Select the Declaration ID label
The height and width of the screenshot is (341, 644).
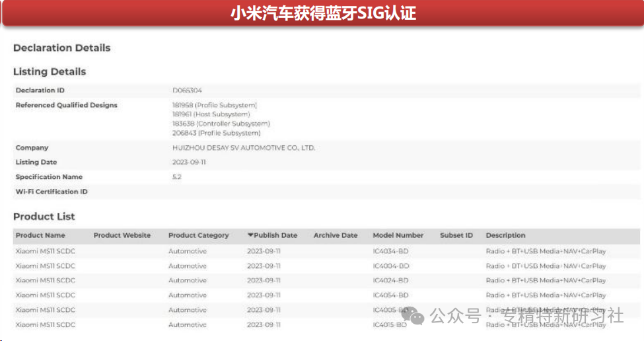click(40, 91)
